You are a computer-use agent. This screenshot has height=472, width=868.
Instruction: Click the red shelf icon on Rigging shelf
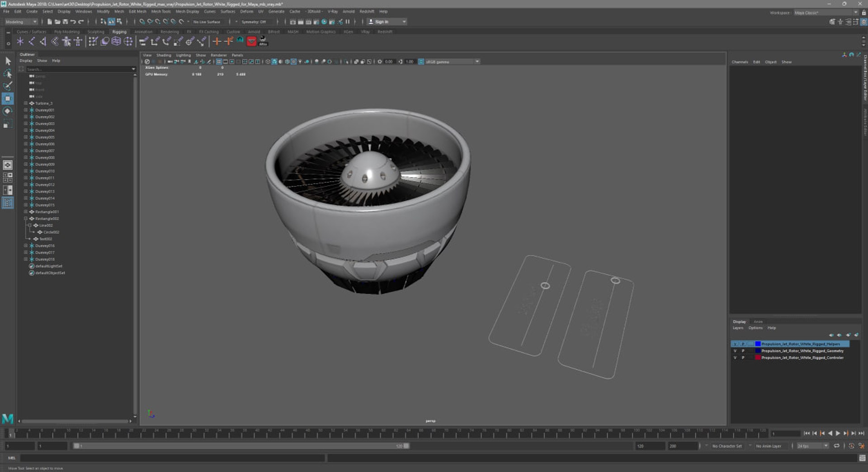tap(252, 42)
